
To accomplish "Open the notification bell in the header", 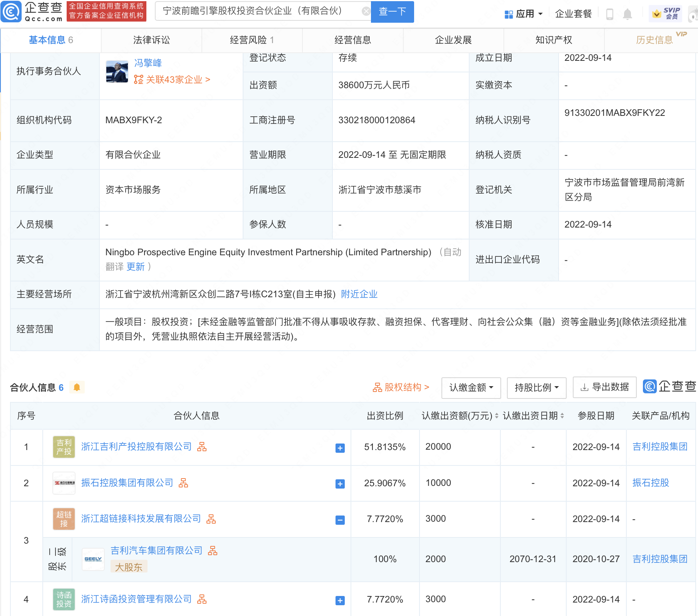I will coord(628,14).
